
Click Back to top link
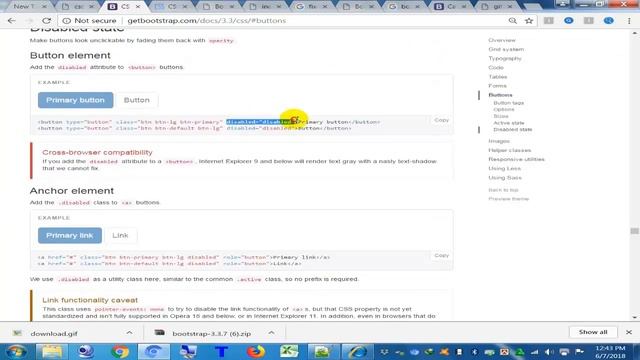503,190
